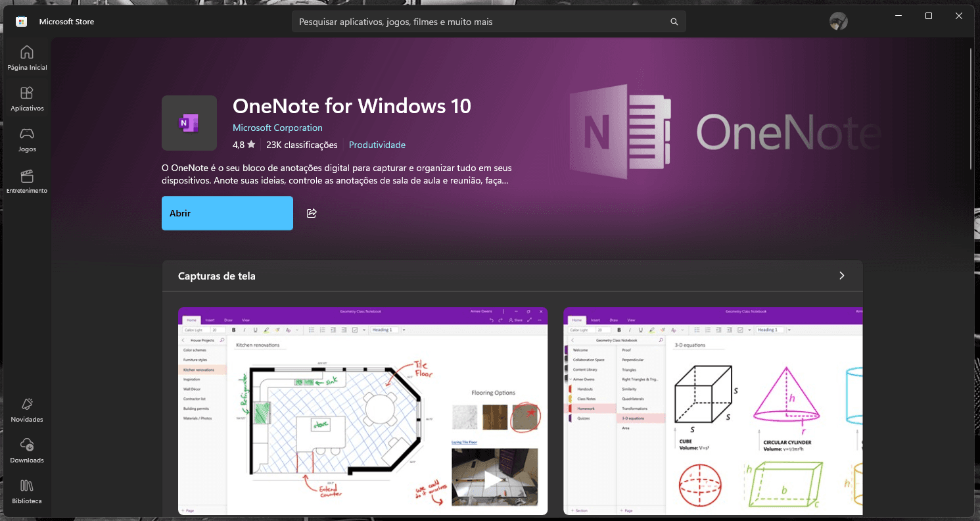The height and width of the screenshot is (521, 980).
Task: View the 23K classificações ratings
Action: (302, 144)
